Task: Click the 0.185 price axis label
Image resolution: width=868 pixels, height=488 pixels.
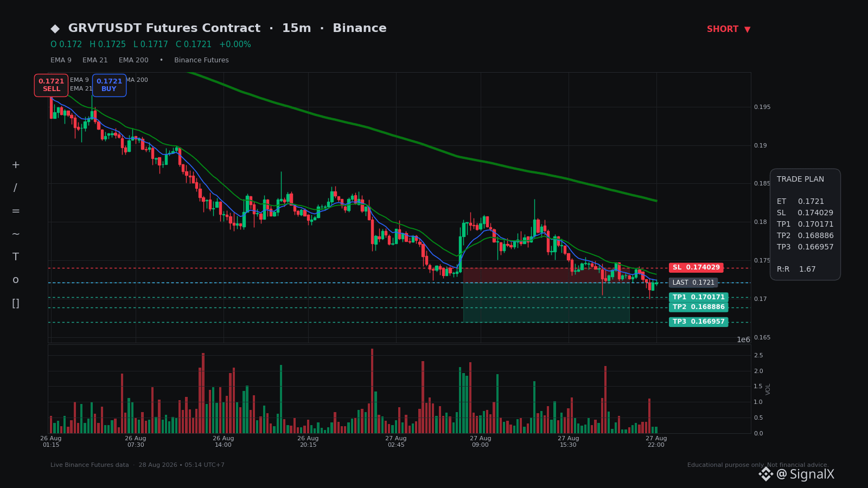Action: tap(762, 184)
